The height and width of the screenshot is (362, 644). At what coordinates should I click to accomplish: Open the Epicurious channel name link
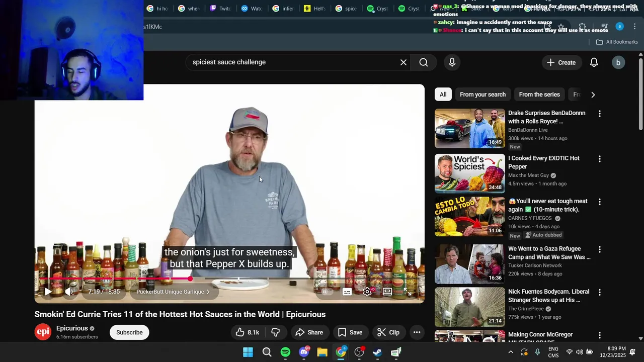pyautogui.click(x=72, y=328)
